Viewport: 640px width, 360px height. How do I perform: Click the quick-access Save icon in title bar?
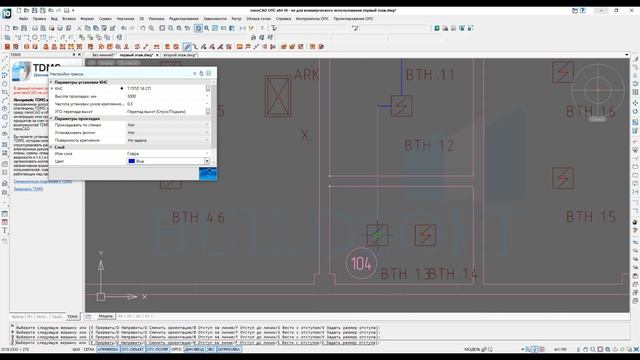(35, 10)
